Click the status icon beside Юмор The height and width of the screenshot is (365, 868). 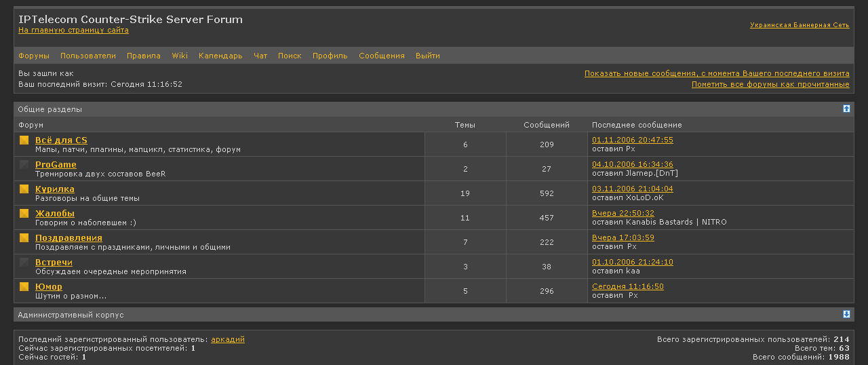24,287
